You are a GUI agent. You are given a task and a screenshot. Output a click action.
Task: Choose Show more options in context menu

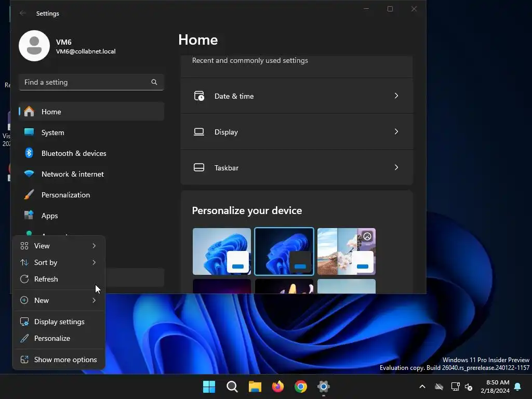coord(58,360)
